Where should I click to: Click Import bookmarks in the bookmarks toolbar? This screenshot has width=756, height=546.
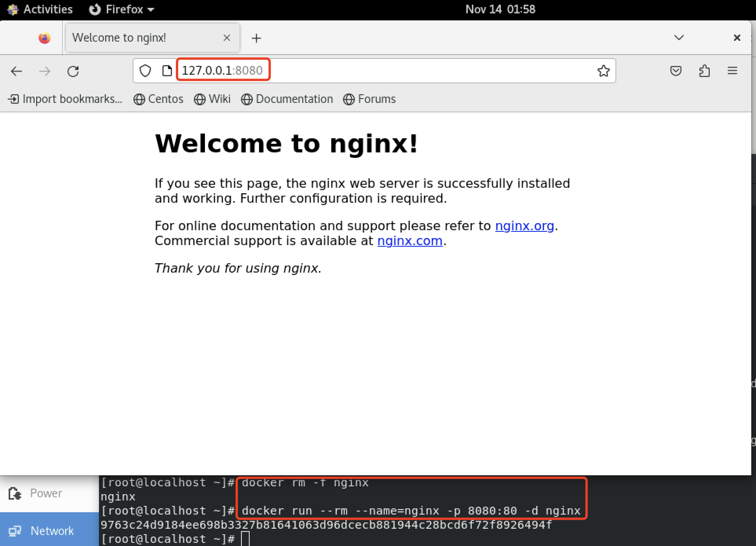(x=65, y=99)
